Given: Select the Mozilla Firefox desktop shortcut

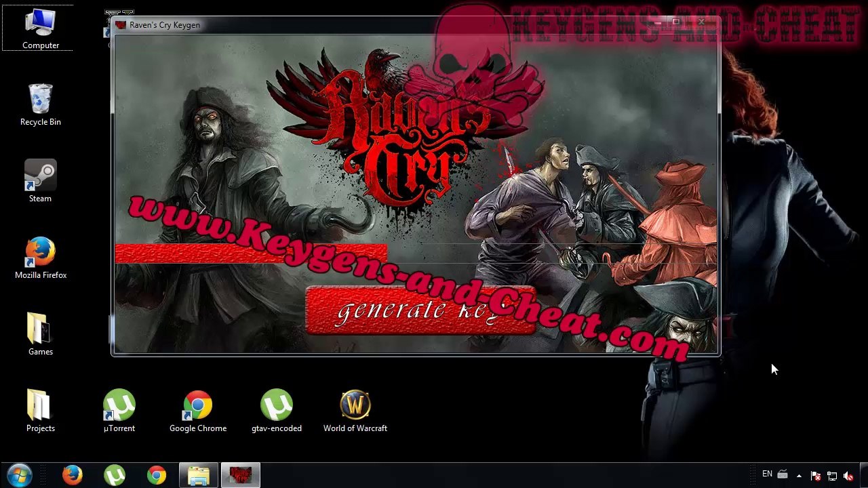Looking at the screenshot, I should coord(41,258).
